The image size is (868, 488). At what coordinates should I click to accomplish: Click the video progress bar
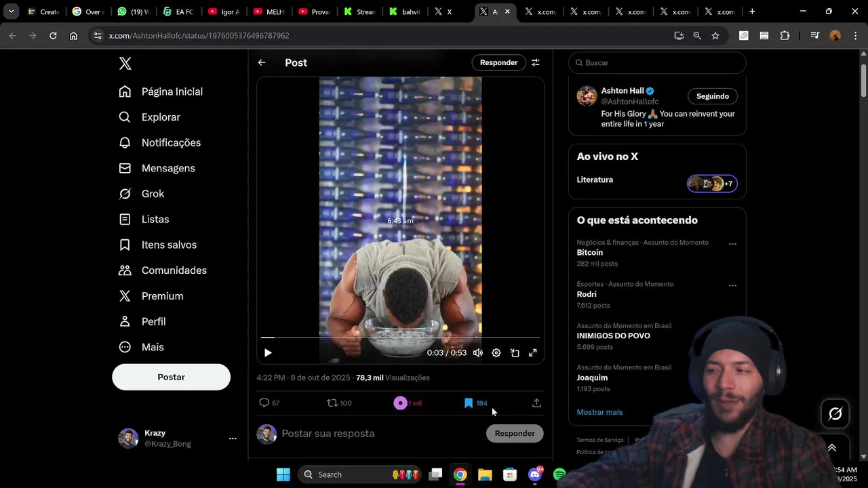pos(400,337)
